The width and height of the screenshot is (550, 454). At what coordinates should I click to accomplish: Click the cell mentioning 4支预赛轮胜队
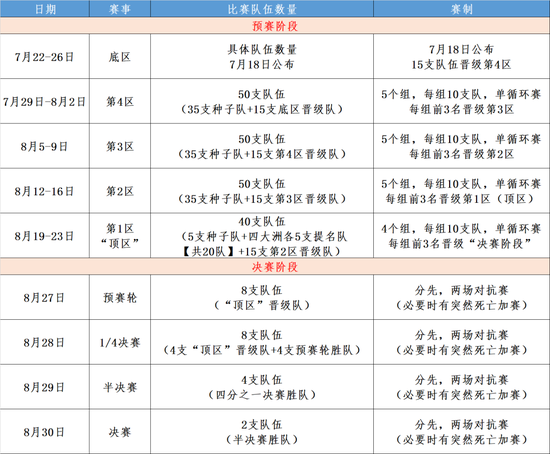(262, 342)
